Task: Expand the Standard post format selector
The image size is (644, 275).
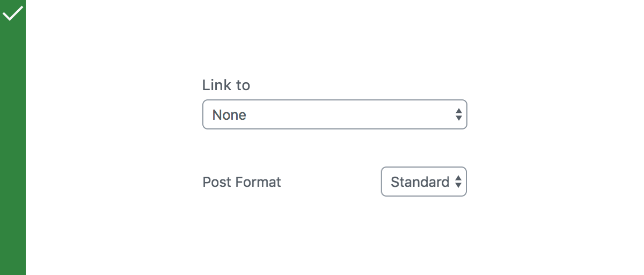Action: pyautogui.click(x=423, y=182)
